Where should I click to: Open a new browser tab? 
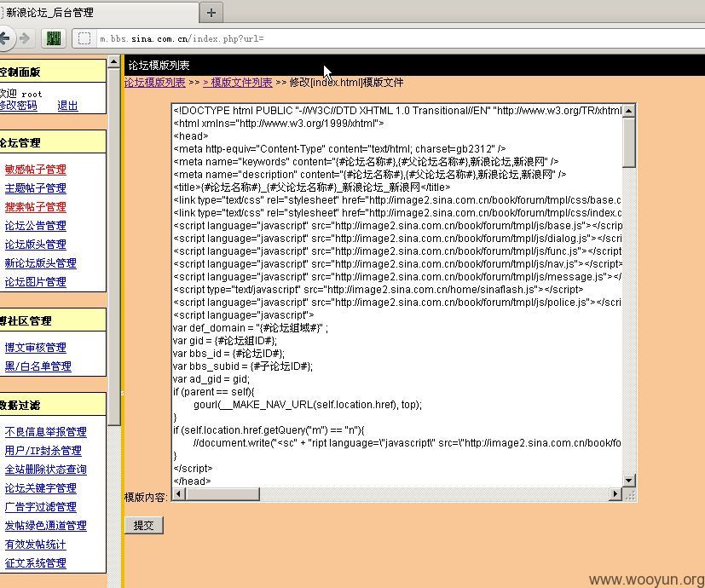(211, 13)
